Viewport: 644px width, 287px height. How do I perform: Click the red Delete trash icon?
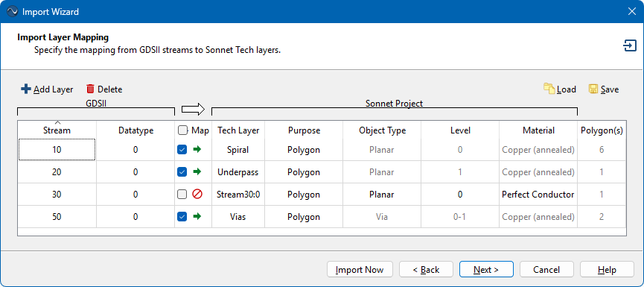coord(90,89)
